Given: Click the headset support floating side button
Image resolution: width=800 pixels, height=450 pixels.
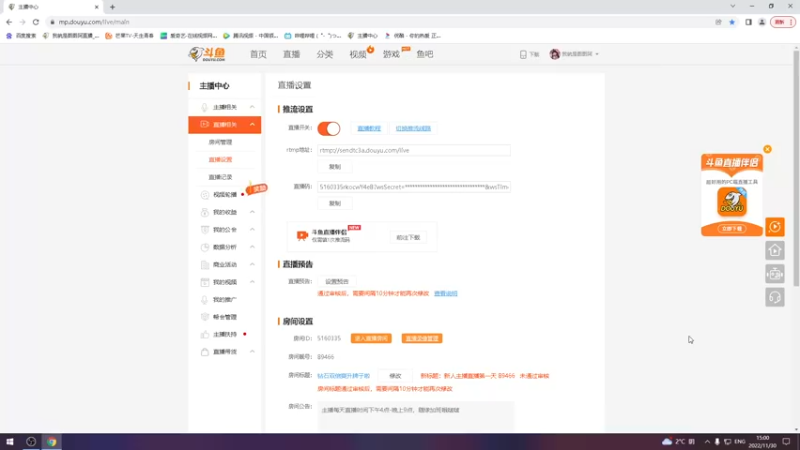Looking at the screenshot, I should [774, 297].
